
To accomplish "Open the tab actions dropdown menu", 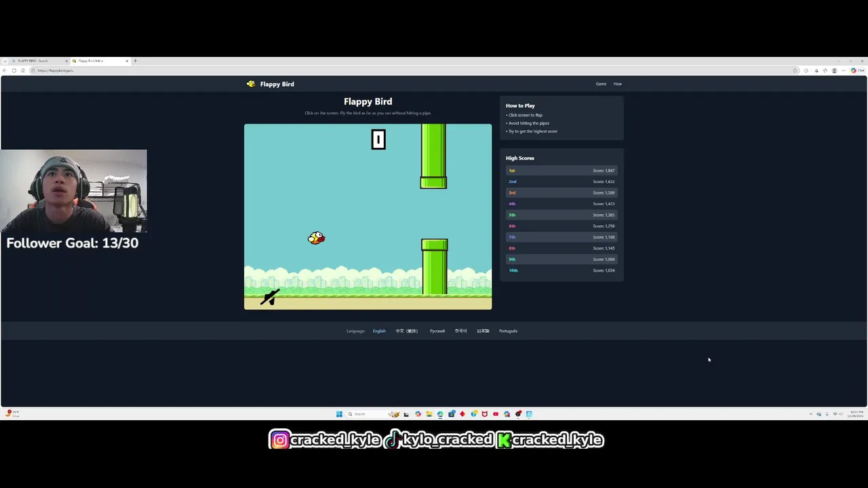I will point(5,61).
